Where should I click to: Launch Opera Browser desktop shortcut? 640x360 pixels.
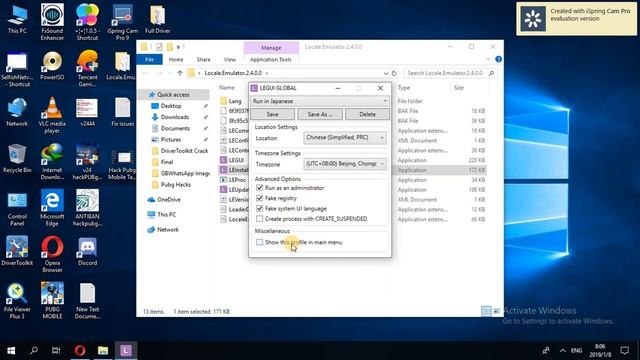(x=52, y=255)
